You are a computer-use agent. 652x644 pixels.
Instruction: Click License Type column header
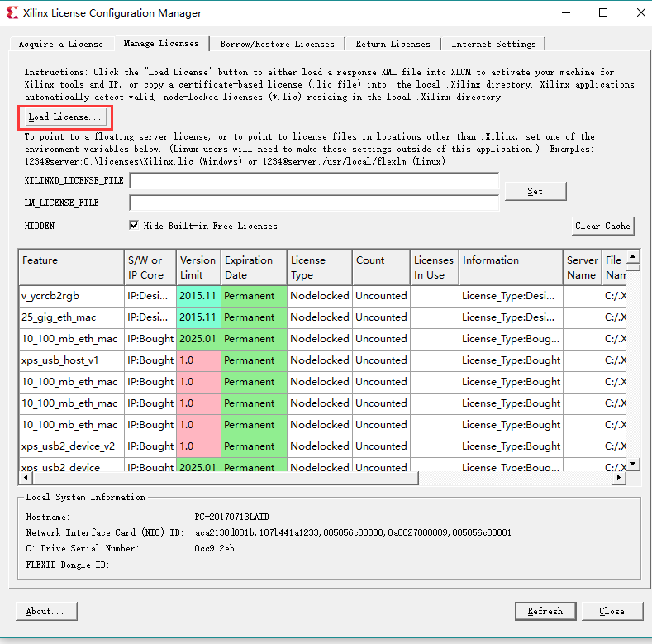319,268
